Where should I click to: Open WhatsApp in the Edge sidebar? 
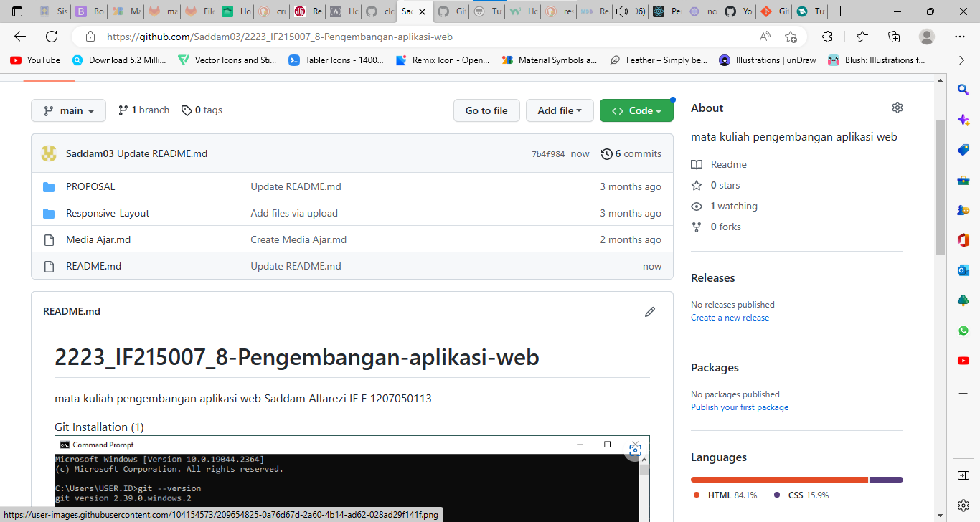[963, 331]
